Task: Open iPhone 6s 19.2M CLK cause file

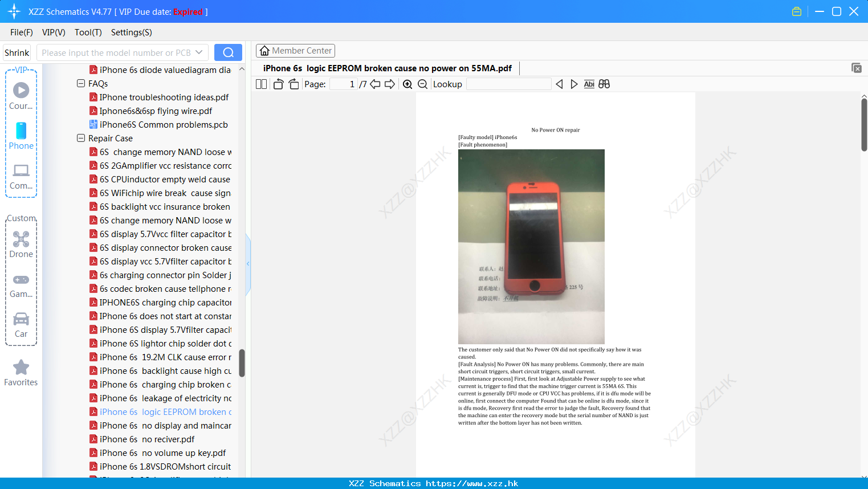Action: coord(161,357)
